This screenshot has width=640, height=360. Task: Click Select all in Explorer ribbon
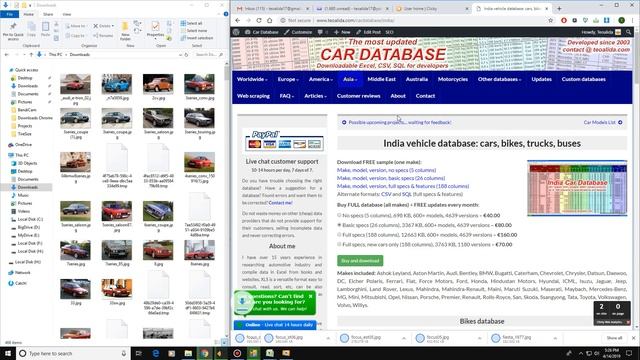point(191,23)
